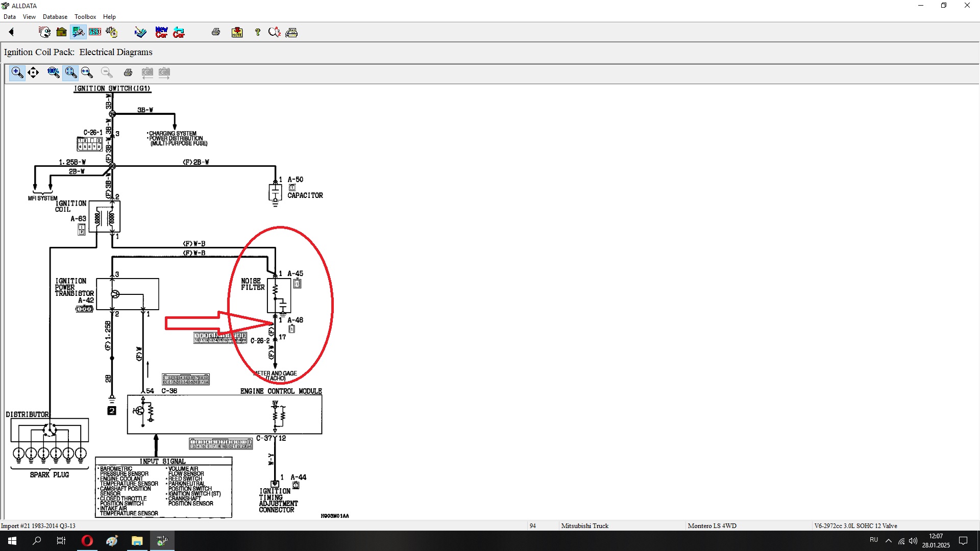Click the Fax machine icon
Screen dimensions: 980x551
point(291,32)
